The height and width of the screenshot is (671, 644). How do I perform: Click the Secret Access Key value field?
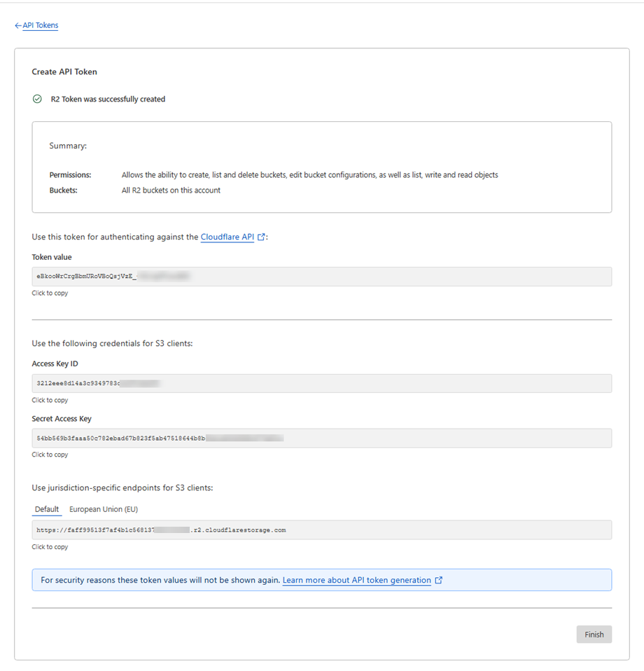point(321,438)
